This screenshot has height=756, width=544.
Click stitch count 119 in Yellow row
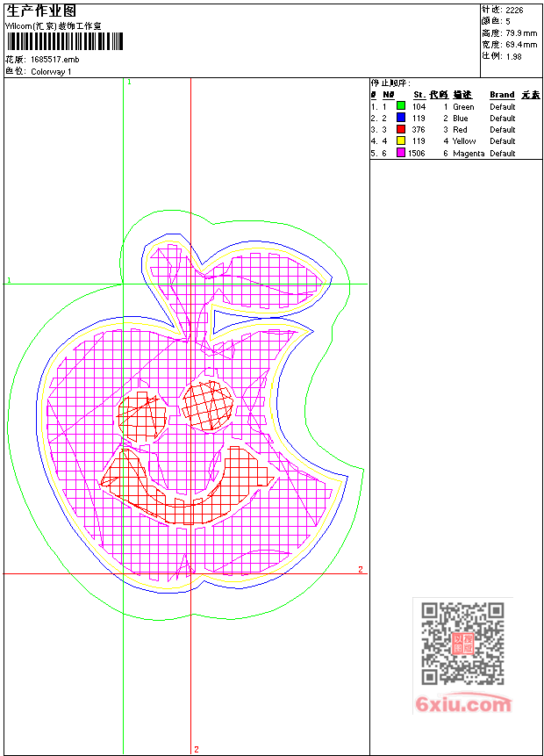click(419, 141)
